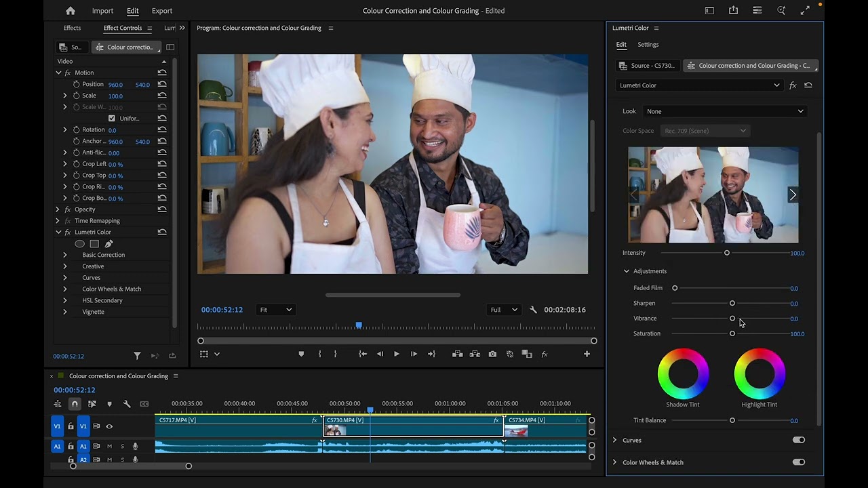Image resolution: width=868 pixels, height=488 pixels.
Task: Select the free draw bezier pen mask
Action: (108, 244)
